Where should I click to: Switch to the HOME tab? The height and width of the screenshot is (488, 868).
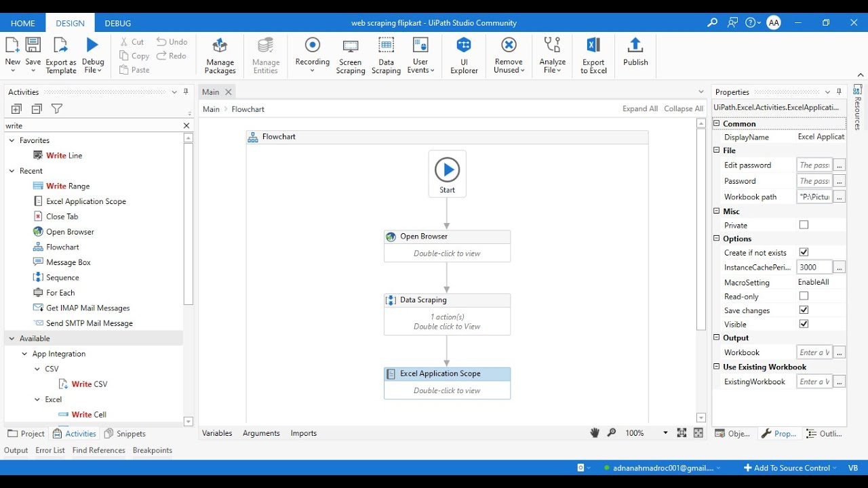coord(23,23)
